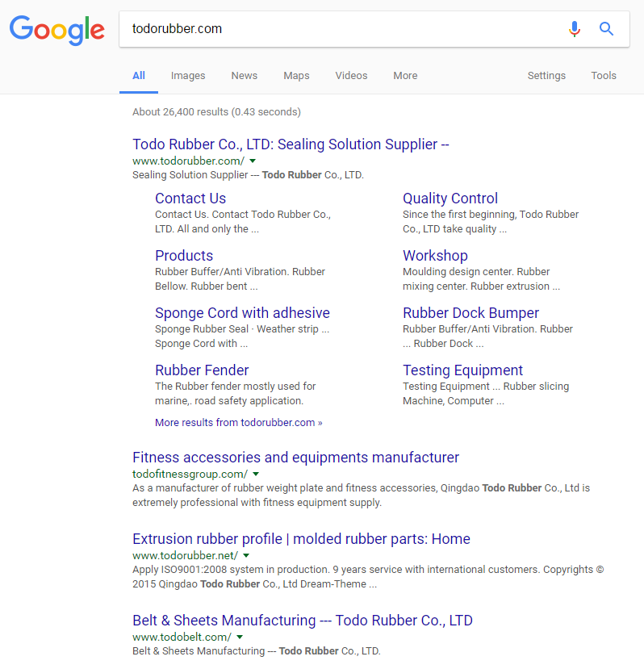644x669 pixels.
Task: Click snippet 'The Rubber fender mostly used for'
Action: tap(235, 393)
